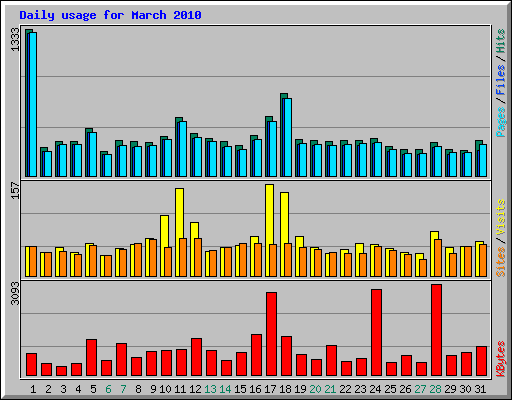Click the red KBytes bar for day 16
Screen dimensions: 512x400
(x=256, y=355)
